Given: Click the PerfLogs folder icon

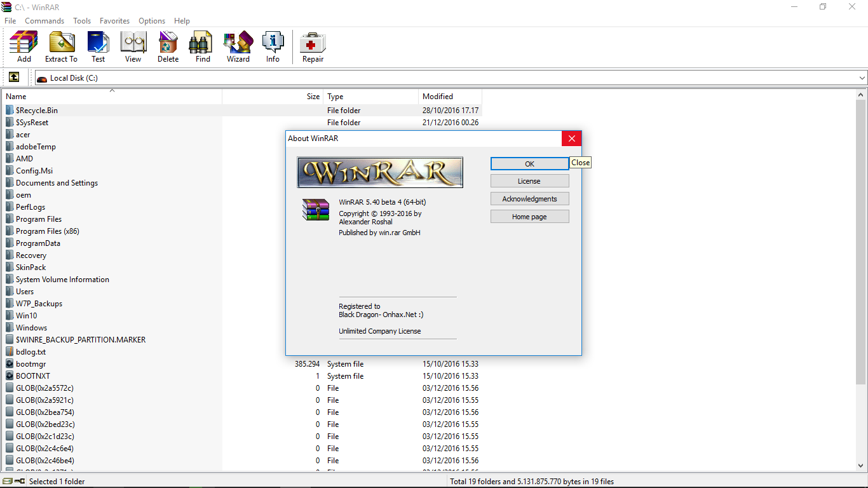Looking at the screenshot, I should (x=10, y=207).
